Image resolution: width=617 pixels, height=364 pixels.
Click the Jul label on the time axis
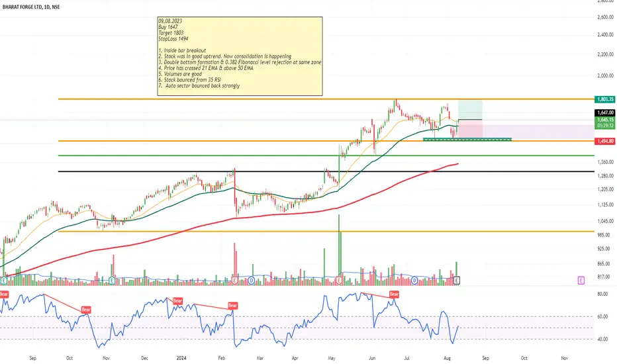point(407,358)
